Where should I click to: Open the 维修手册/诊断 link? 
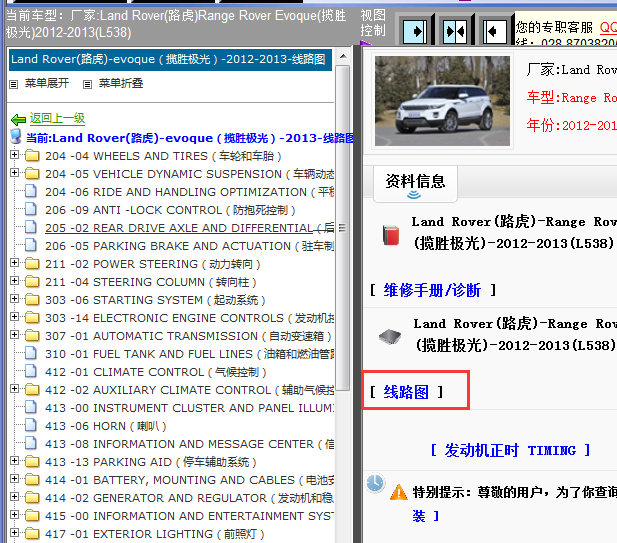[432, 290]
